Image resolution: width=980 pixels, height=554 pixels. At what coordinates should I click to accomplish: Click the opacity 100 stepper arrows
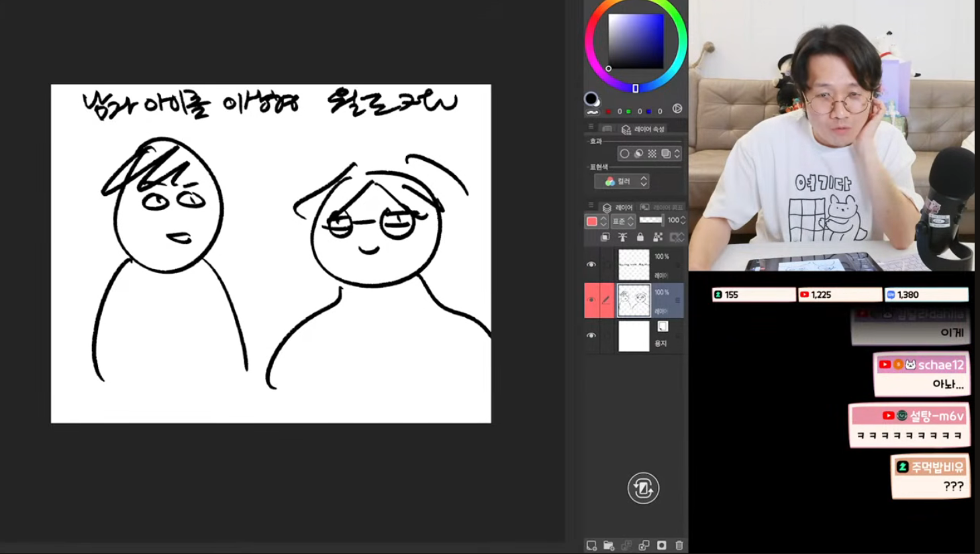(x=683, y=220)
